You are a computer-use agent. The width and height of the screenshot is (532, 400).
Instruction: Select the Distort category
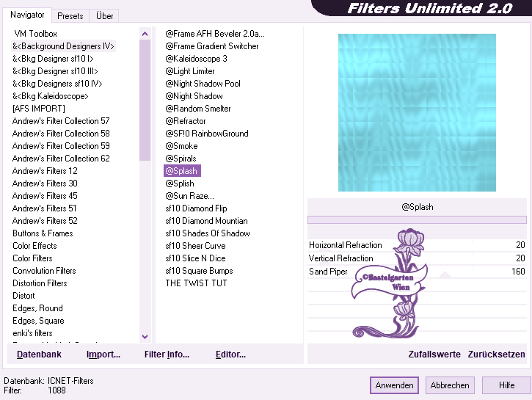[23, 296]
